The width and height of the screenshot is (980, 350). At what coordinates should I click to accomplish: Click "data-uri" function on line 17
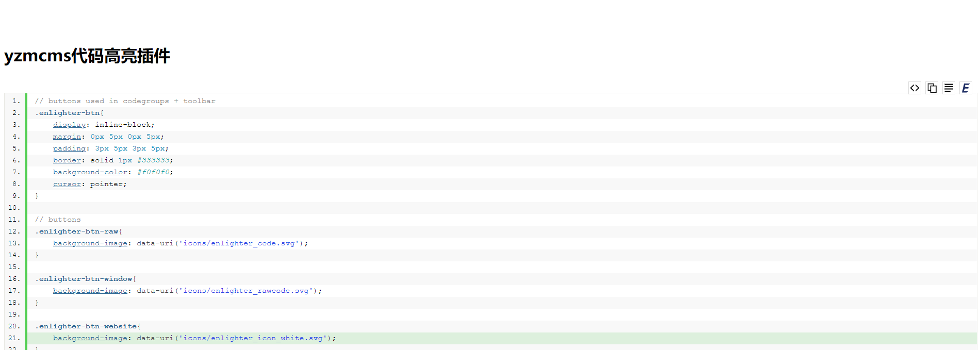point(155,291)
